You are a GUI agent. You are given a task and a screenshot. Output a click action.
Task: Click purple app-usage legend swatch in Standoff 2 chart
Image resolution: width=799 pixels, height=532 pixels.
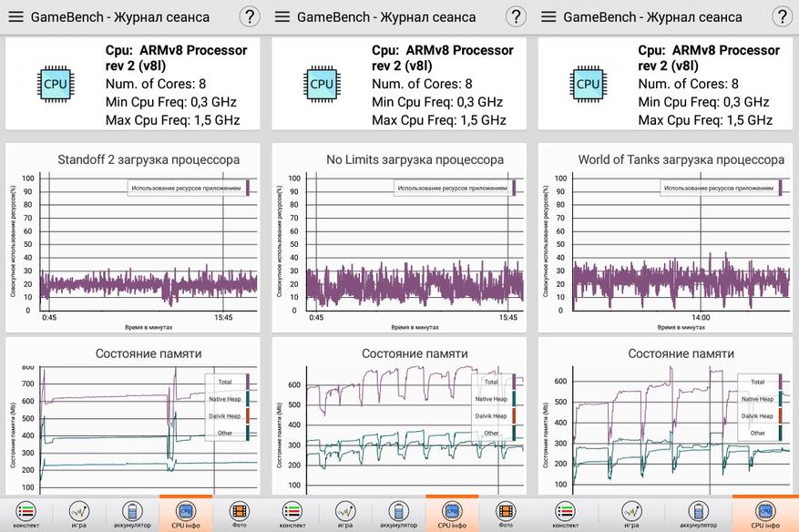248,188
